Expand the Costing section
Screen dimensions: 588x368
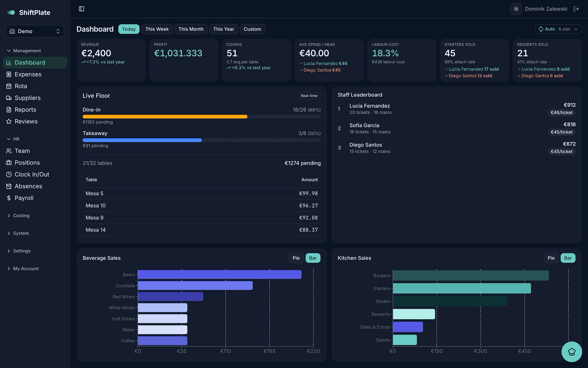click(x=18, y=216)
